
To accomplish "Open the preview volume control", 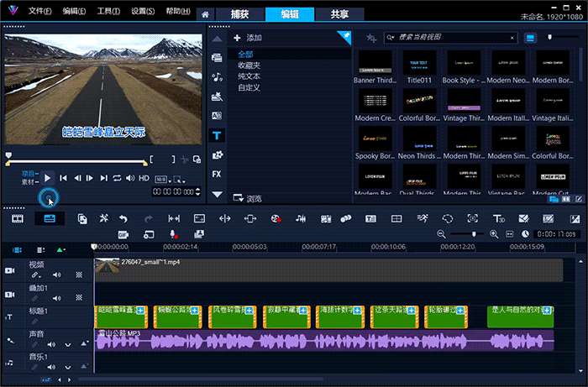I will (130, 178).
